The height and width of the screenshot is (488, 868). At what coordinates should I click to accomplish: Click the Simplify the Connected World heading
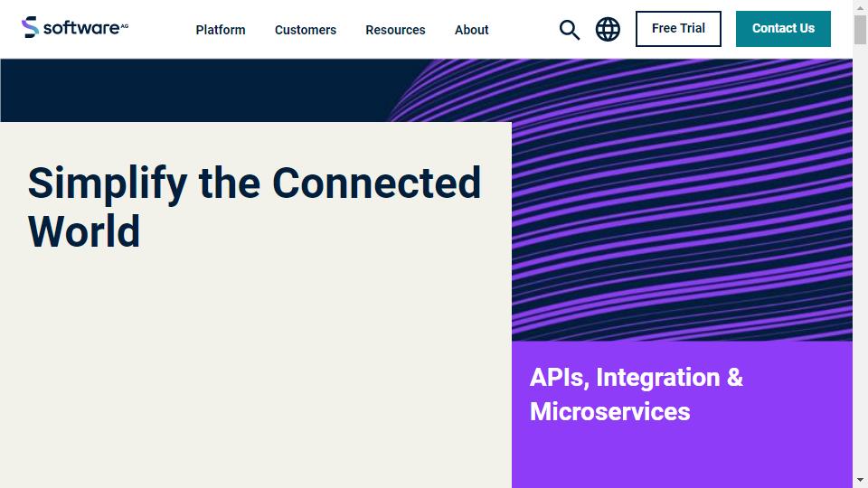coord(254,207)
